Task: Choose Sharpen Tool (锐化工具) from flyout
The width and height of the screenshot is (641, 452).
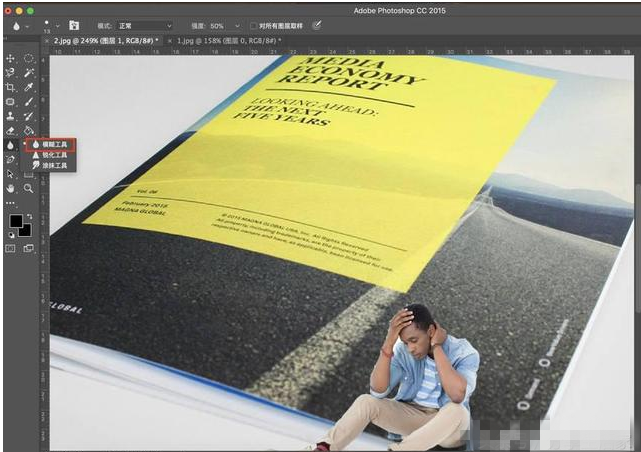Action: point(50,155)
